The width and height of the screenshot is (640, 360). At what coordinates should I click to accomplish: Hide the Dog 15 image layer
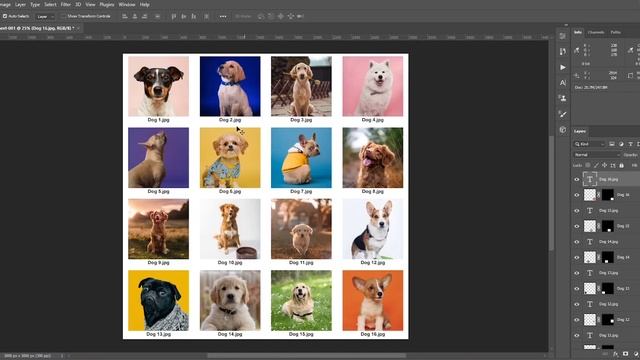pos(577,226)
